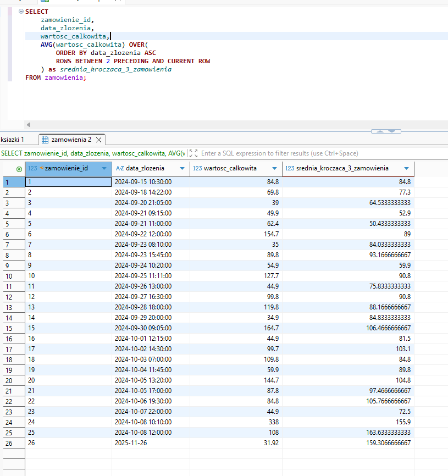This screenshot has height=476, width=448.
Task: Click the numeric type icon of wartosc_calkowita
Action: pyautogui.click(x=197, y=168)
